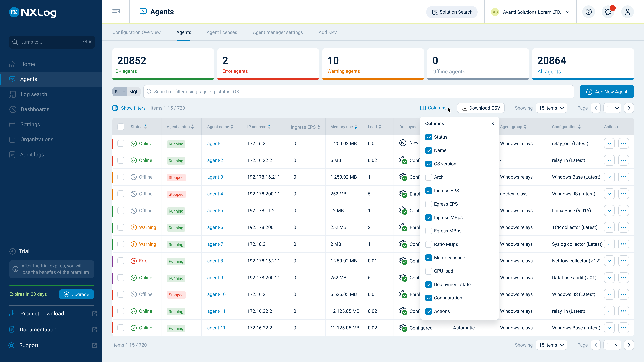
Task: Open the help question mark icon
Action: [588, 12]
